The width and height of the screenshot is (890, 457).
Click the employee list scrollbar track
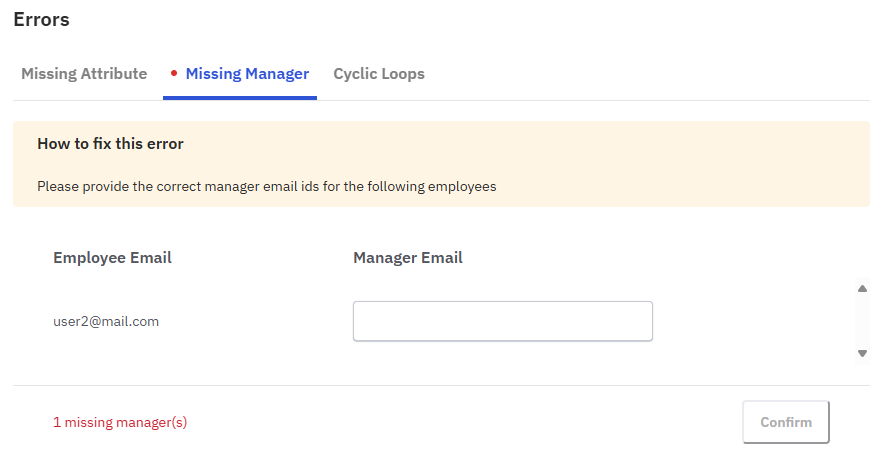point(862,321)
